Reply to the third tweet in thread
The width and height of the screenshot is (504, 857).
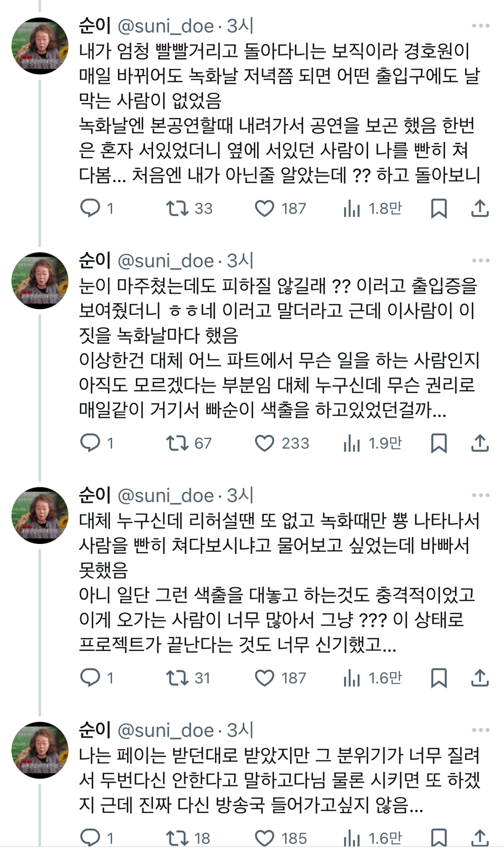90,678
